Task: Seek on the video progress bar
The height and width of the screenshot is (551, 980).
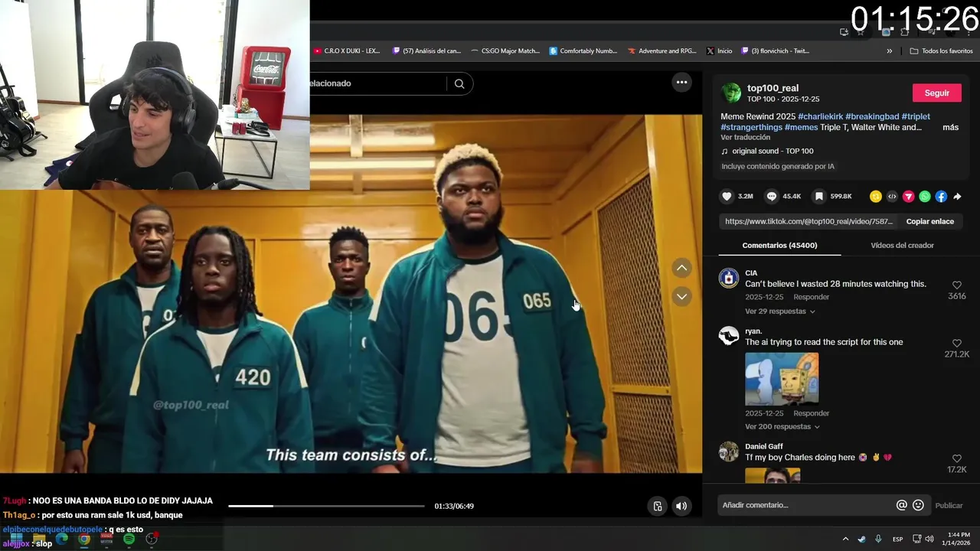Action: [326, 506]
